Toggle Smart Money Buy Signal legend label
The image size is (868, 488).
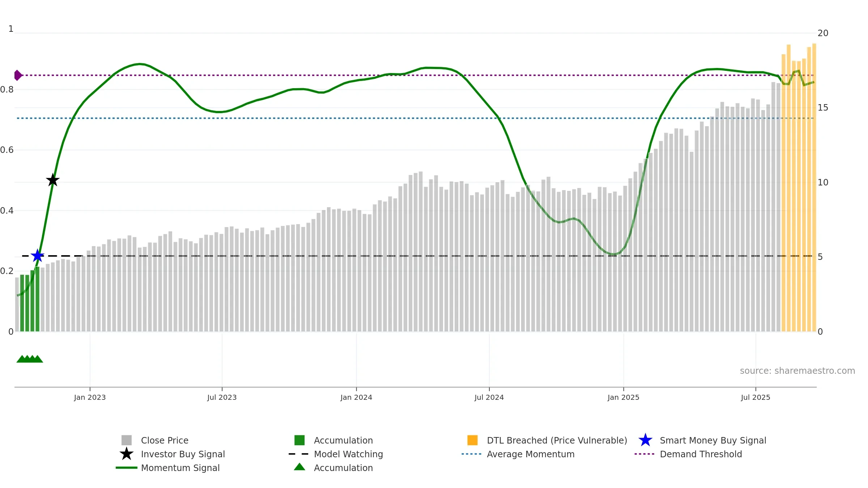click(713, 440)
